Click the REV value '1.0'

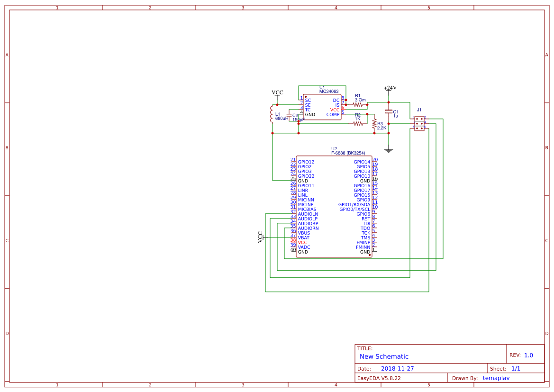coord(528,356)
